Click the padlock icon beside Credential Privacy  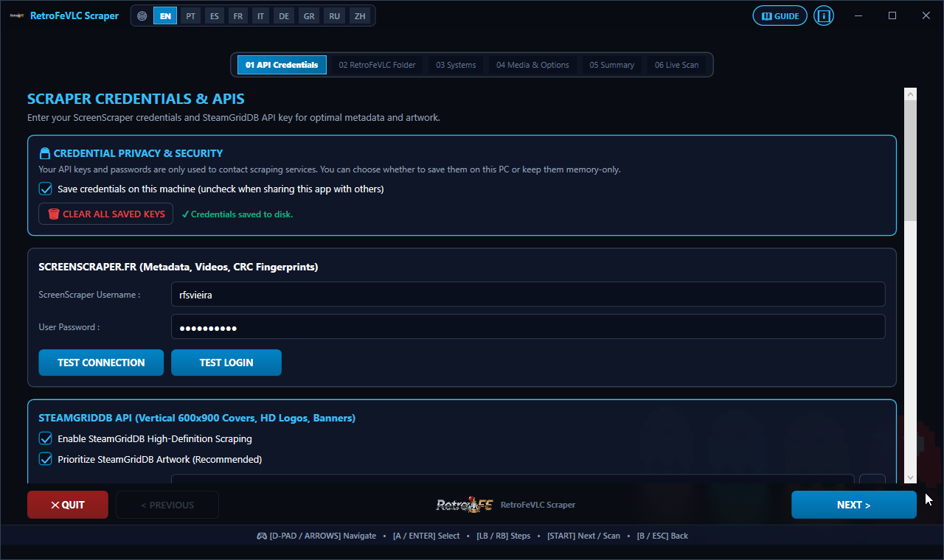coord(45,153)
